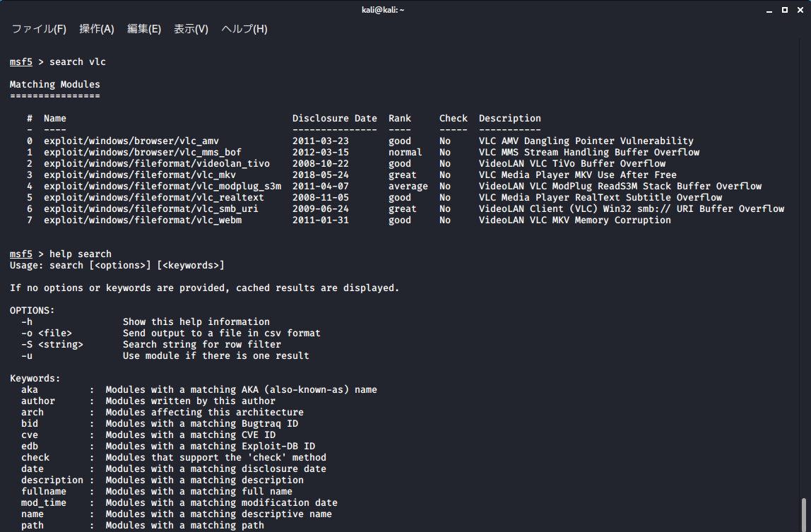Screen dimensions: 811x532
Task: Click the '-S <string>' option
Action: click(52, 345)
